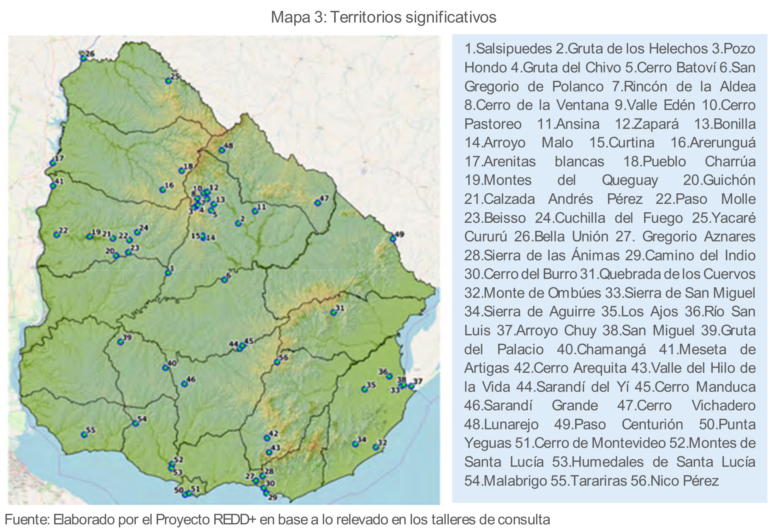Click the marker labeled 16
Image resolution: width=774 pixels, height=532 pixels.
pos(162,190)
